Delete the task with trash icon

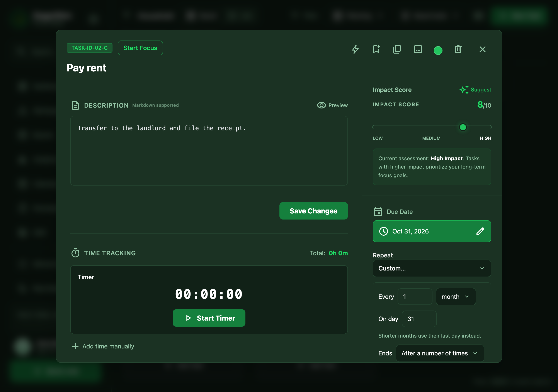pyautogui.click(x=458, y=49)
